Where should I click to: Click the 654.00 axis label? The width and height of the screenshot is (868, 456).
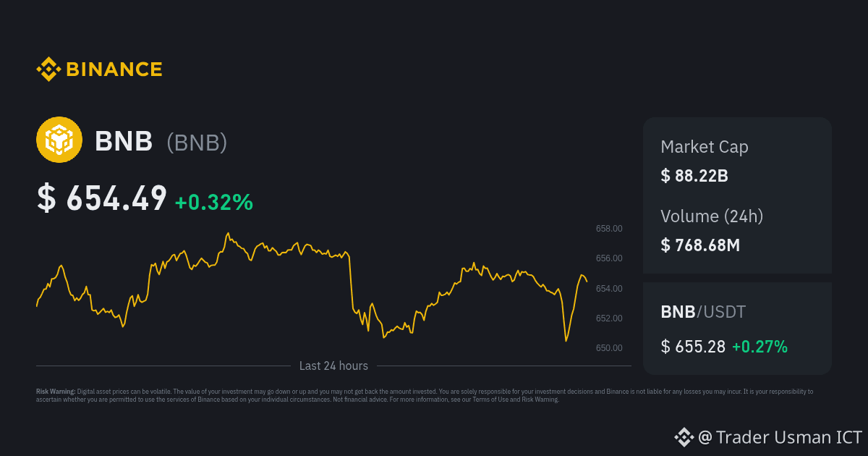click(x=609, y=289)
